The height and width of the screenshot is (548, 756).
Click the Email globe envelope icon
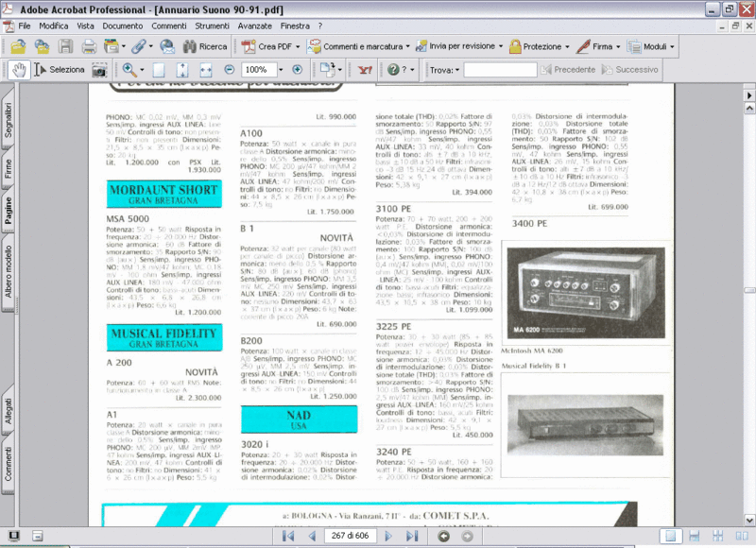[x=167, y=46]
